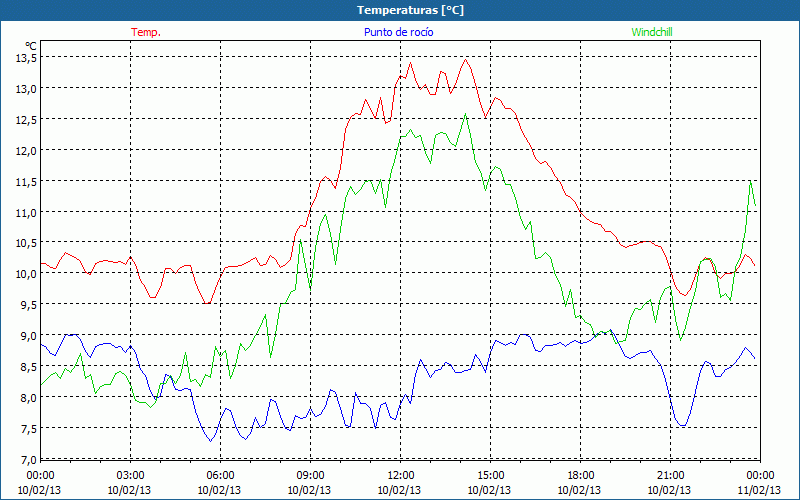Viewport: 800px width, 500px height.
Task: Click the 10,0 y-axis value
Action: 27,274
